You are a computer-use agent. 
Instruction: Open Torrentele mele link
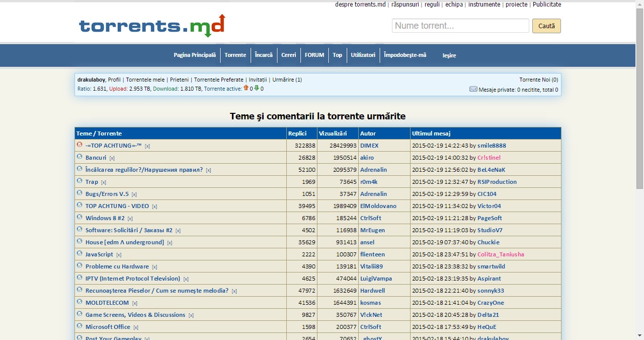tap(145, 80)
